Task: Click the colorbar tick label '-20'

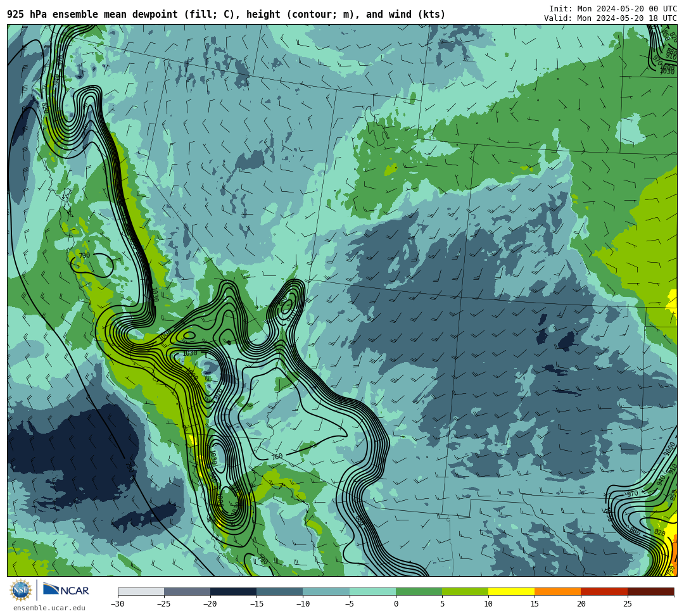Action: point(210,604)
